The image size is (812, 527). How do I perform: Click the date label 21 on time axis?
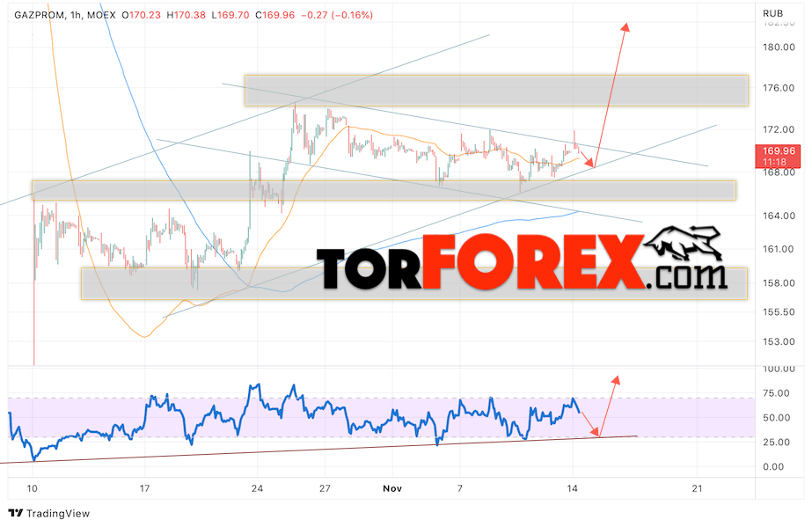(697, 488)
